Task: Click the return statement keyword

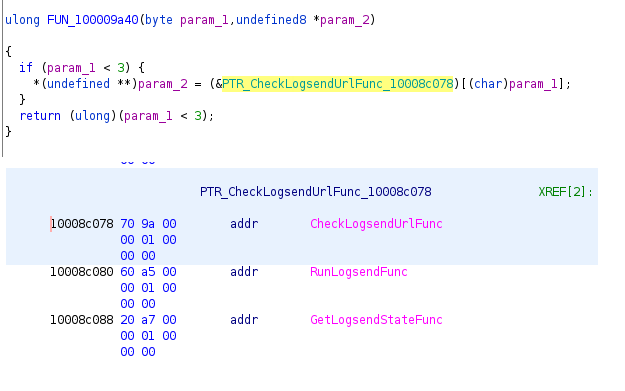Action: [x=40, y=116]
